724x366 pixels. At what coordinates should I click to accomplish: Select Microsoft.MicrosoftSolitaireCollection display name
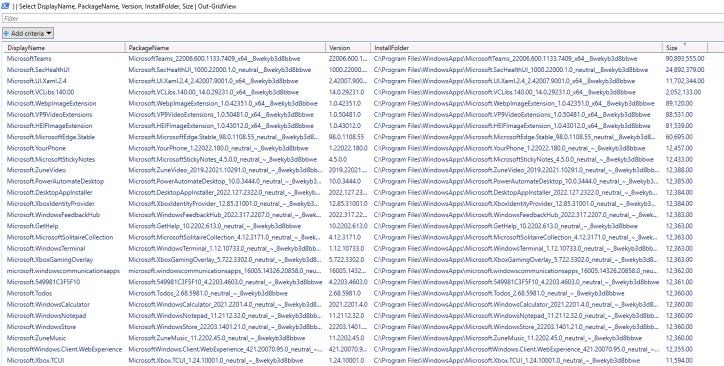[60, 237]
